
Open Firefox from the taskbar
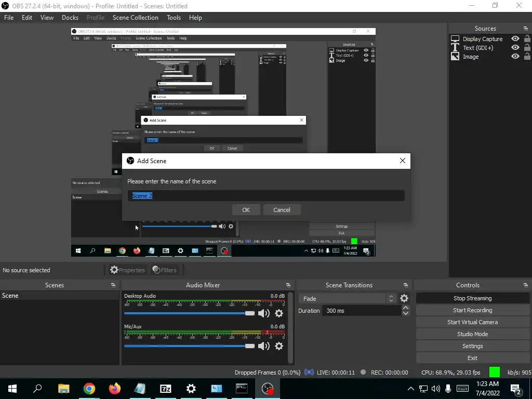click(x=115, y=389)
